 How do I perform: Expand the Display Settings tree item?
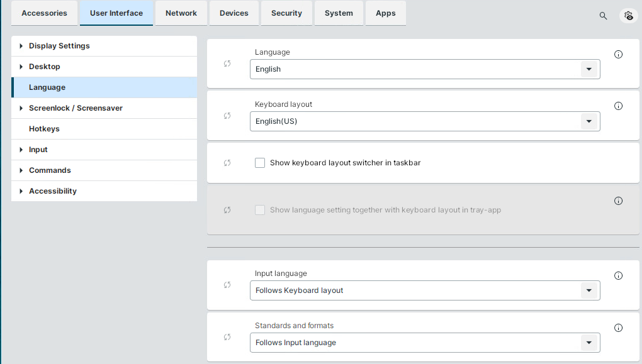[21, 46]
